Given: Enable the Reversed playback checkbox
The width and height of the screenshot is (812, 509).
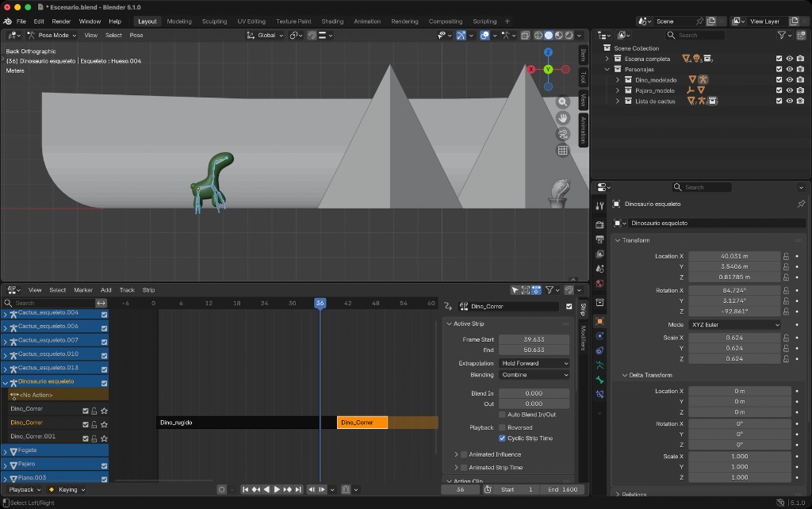Looking at the screenshot, I should [x=502, y=427].
